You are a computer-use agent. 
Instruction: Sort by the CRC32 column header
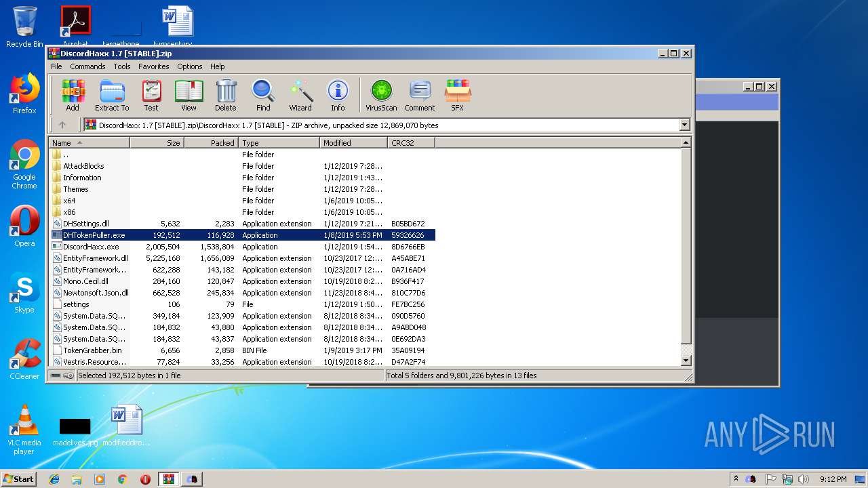(x=411, y=143)
